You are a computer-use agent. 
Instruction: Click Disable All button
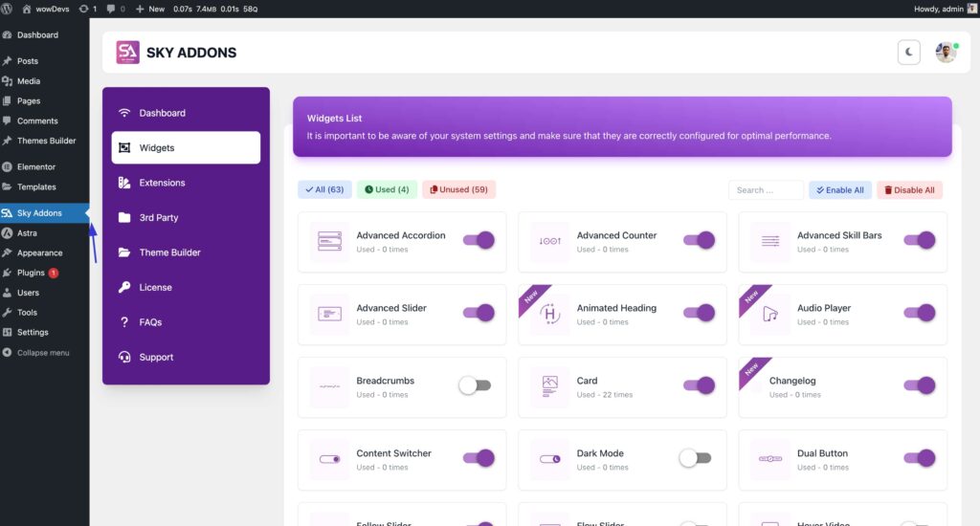(909, 190)
